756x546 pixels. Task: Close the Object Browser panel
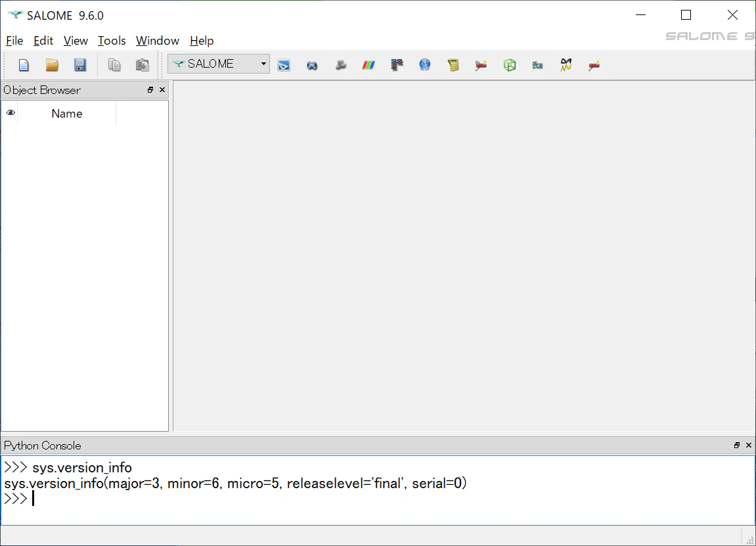coord(162,90)
